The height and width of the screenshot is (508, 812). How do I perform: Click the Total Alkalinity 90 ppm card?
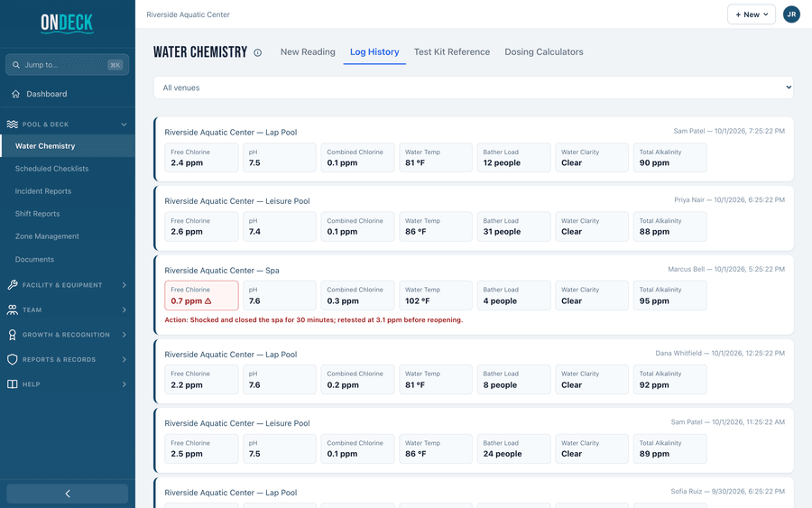pyautogui.click(x=670, y=157)
